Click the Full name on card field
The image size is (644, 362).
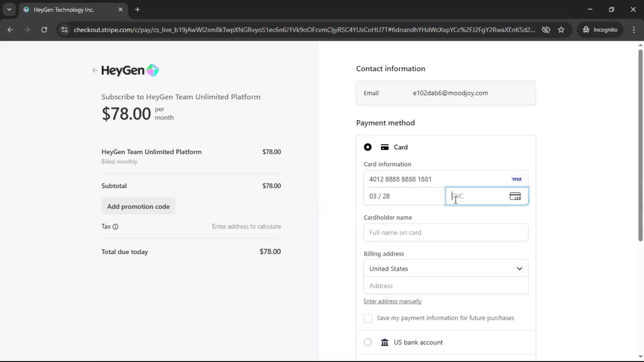pyautogui.click(x=445, y=233)
